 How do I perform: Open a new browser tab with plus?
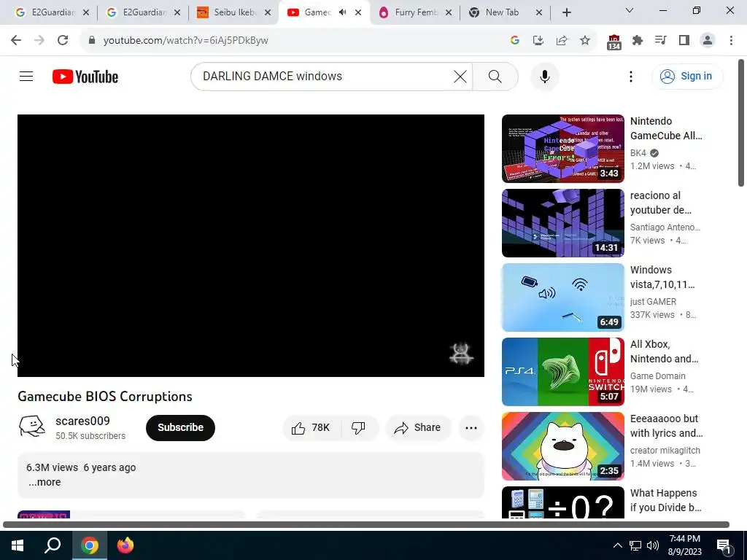tap(566, 12)
